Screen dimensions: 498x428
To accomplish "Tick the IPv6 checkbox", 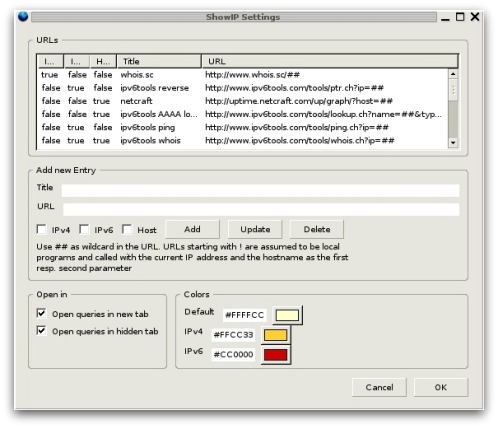I will [84, 229].
